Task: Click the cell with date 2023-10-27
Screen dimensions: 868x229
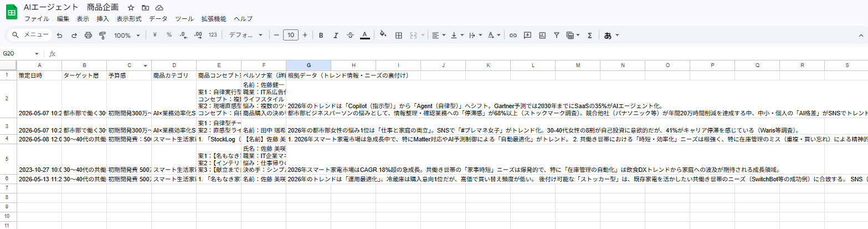Action: pos(39,159)
